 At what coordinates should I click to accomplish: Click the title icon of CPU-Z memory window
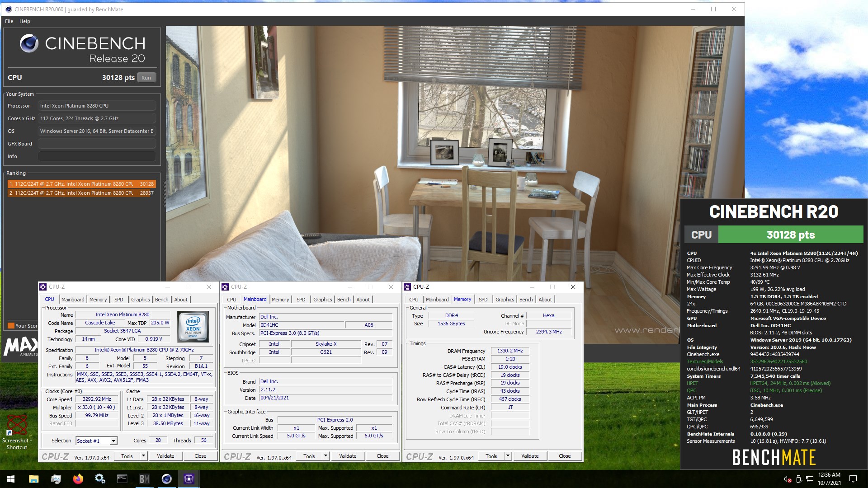pyautogui.click(x=407, y=287)
